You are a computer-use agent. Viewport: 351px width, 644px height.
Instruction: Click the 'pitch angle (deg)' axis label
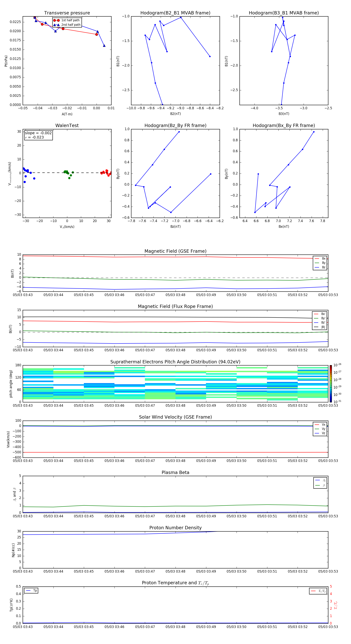click(11, 384)
